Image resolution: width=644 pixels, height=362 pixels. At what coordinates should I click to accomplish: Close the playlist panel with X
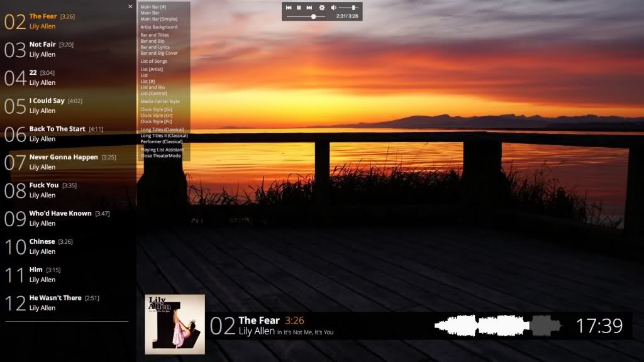click(130, 6)
